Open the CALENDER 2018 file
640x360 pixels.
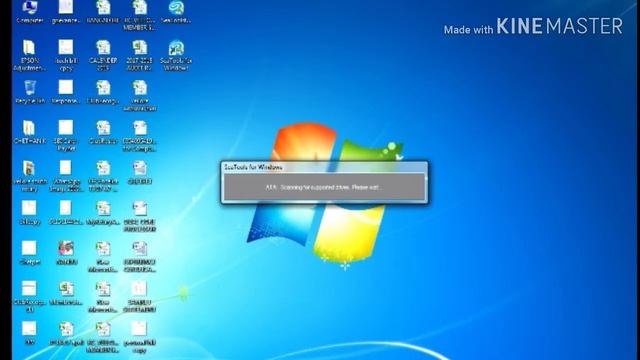pos(103,55)
